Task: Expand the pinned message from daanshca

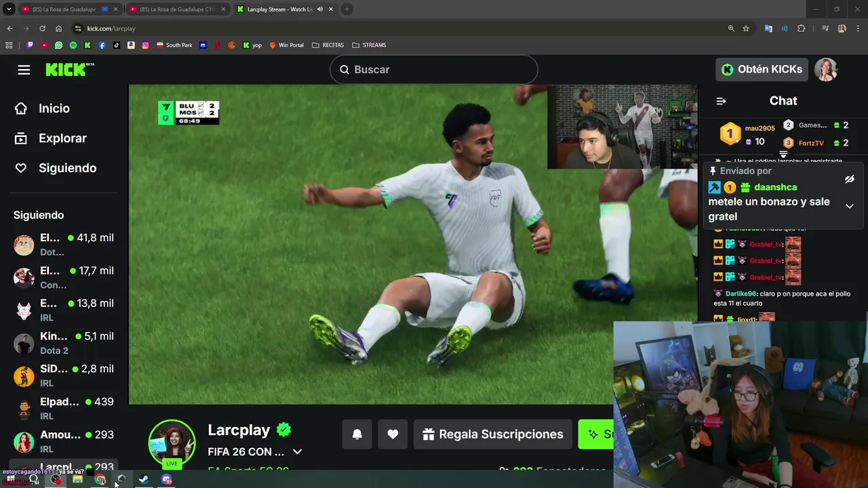Action: 850,206
